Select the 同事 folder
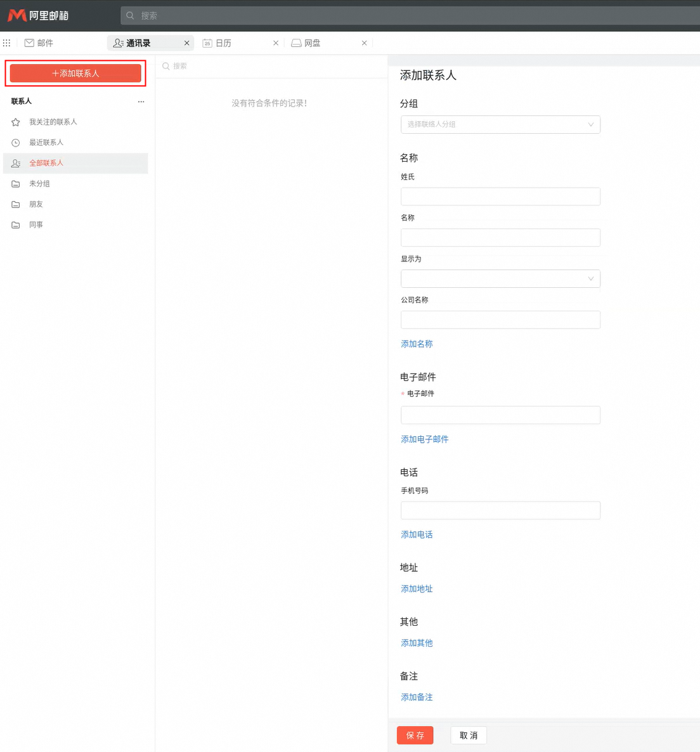700x752 pixels. pos(36,225)
